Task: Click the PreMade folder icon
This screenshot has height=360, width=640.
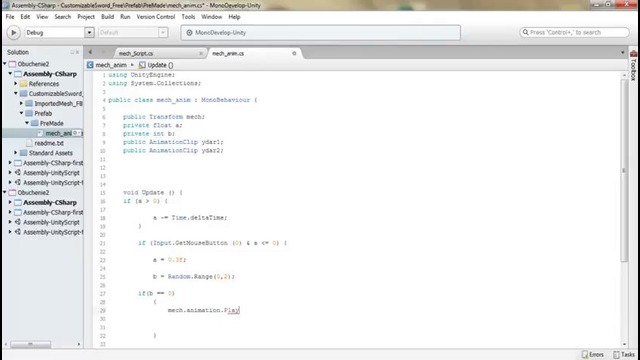Action: click(35, 123)
